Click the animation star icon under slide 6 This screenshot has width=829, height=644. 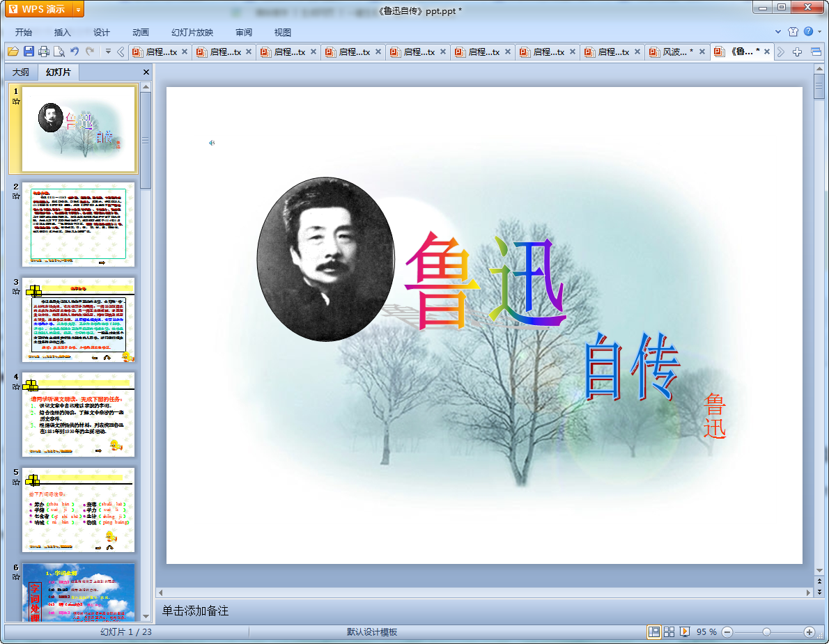17,577
